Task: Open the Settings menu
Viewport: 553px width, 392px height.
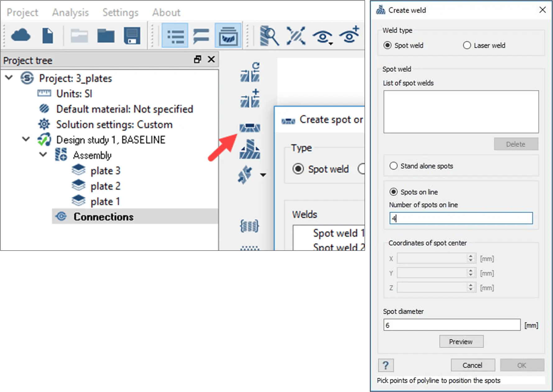Action: (x=120, y=12)
